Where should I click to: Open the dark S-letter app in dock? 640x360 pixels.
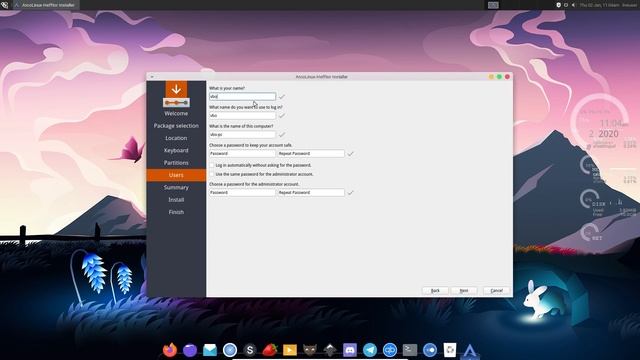250,350
